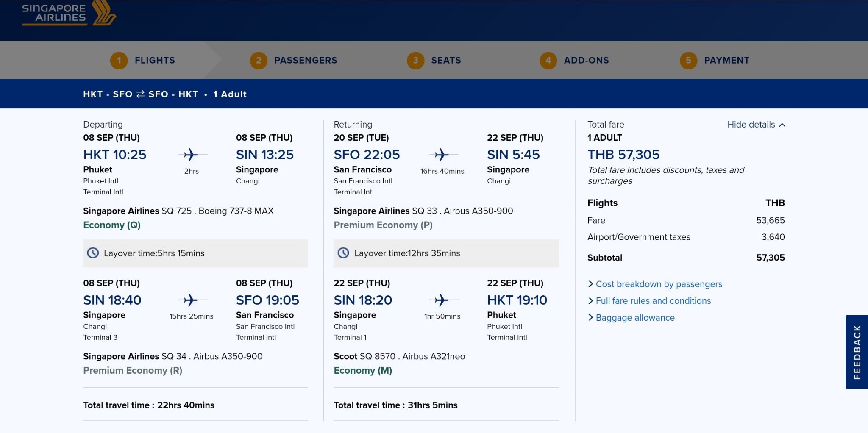Click the SFO to SIN return plane icon

442,155
